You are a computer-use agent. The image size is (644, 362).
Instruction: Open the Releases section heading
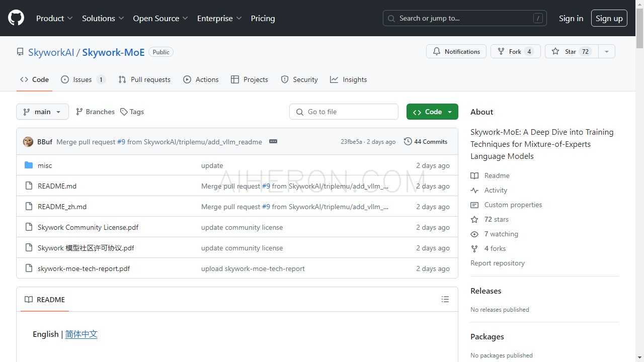pos(486,291)
